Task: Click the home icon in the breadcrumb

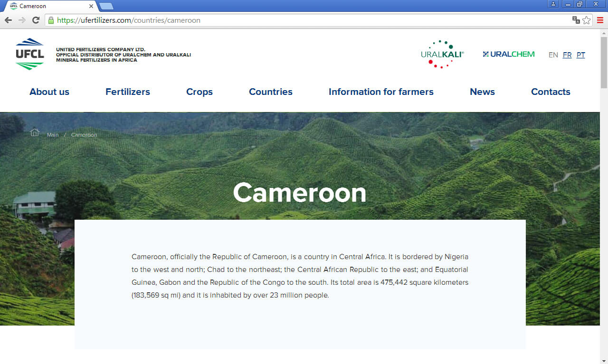Action: click(35, 132)
